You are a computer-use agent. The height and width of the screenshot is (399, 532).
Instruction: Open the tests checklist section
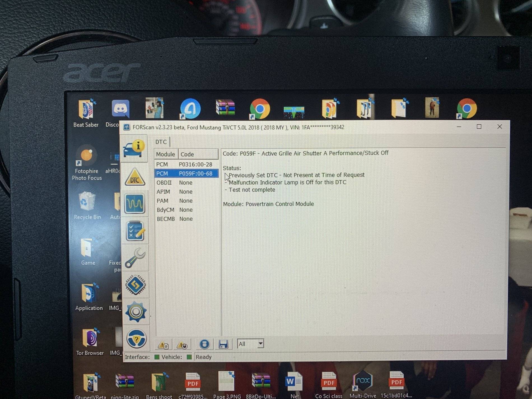135,231
